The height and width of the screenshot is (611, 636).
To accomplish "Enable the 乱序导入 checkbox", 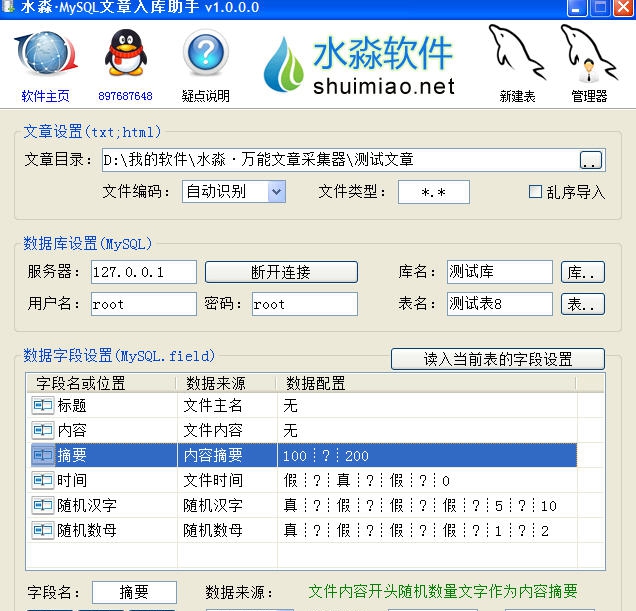I will [x=535, y=191].
